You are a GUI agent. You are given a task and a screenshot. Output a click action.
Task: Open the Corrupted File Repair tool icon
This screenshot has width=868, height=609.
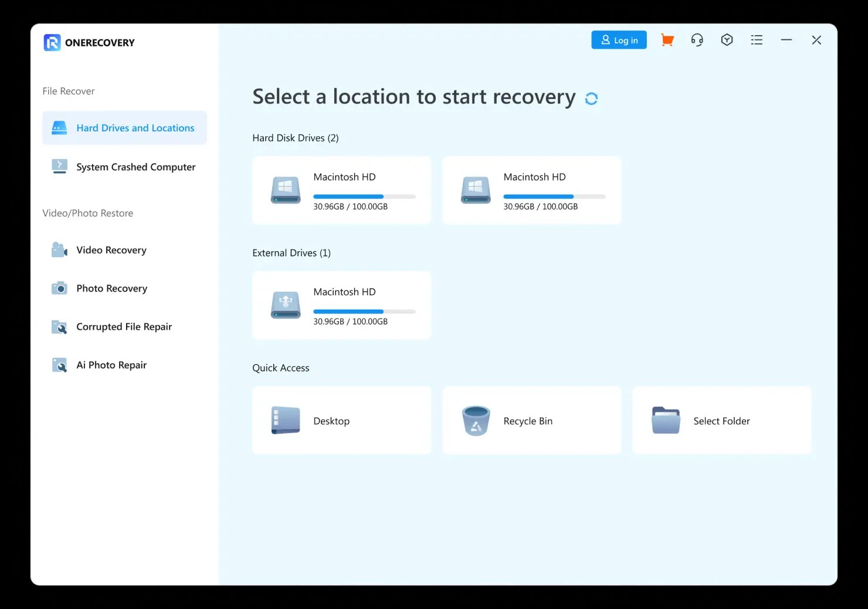[59, 327]
